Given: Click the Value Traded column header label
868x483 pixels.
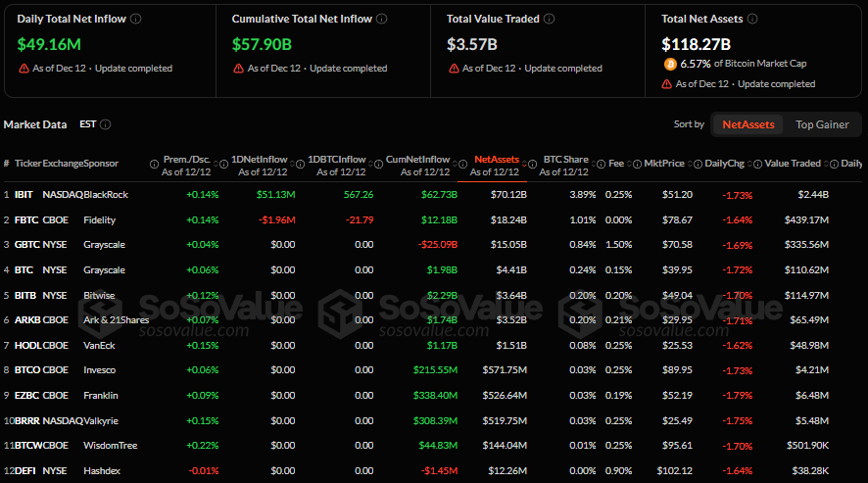Looking at the screenshot, I should tap(793, 164).
